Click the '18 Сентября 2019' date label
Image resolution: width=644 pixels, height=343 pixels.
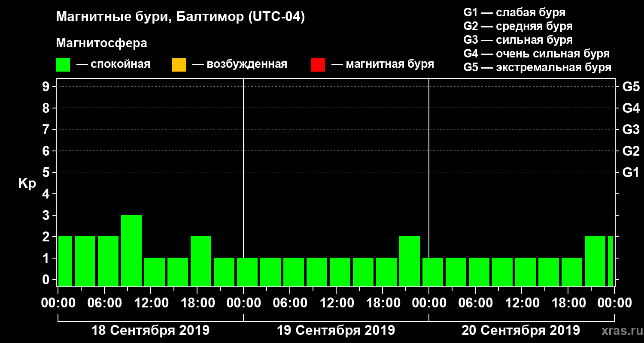tap(150, 331)
